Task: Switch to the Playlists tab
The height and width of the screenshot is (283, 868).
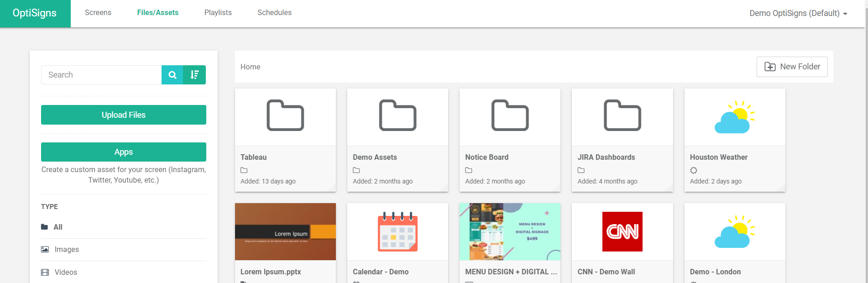Action: click(218, 13)
